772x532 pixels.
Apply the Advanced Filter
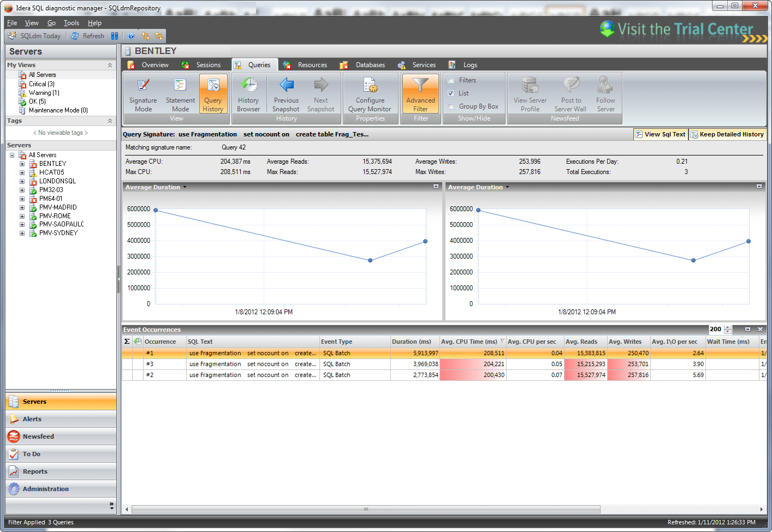(420, 94)
